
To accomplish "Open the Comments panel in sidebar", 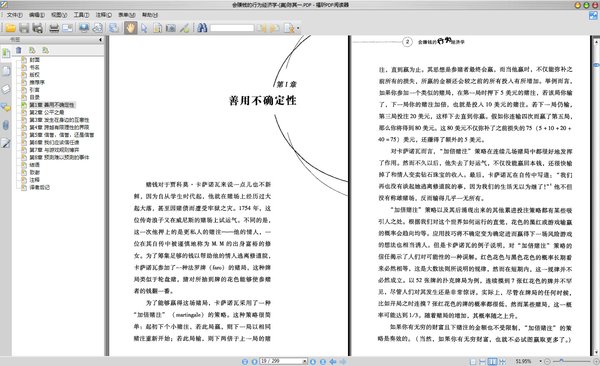I will tap(6, 107).
